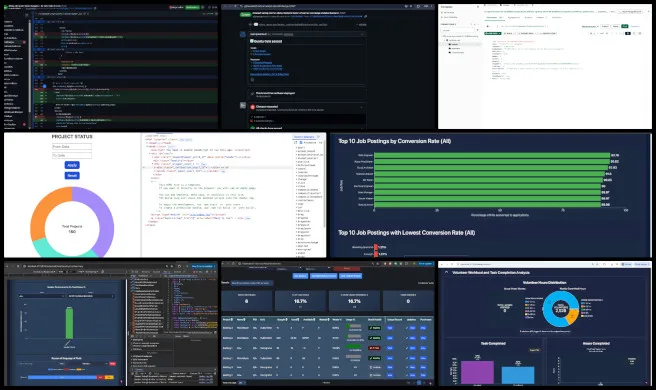Click the third blue button above the equipment table
The image size is (656, 390).
point(351,276)
